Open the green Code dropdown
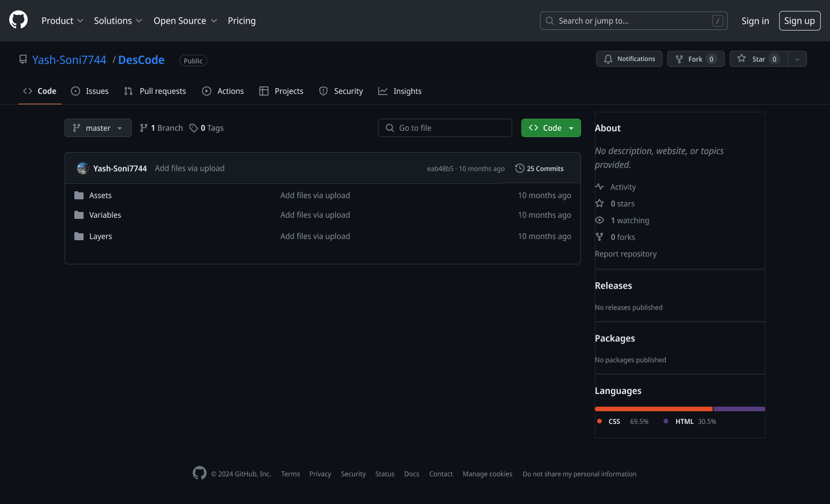Screen dimensions: 830x504 [x=551, y=128]
